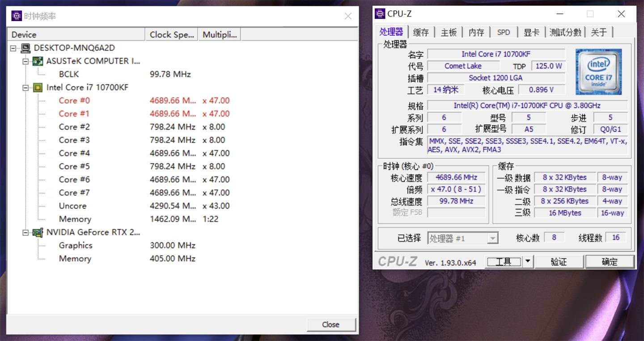
Task: Click the specification field Intel(R) Core(TM) i7-10700KF
Action: point(527,105)
